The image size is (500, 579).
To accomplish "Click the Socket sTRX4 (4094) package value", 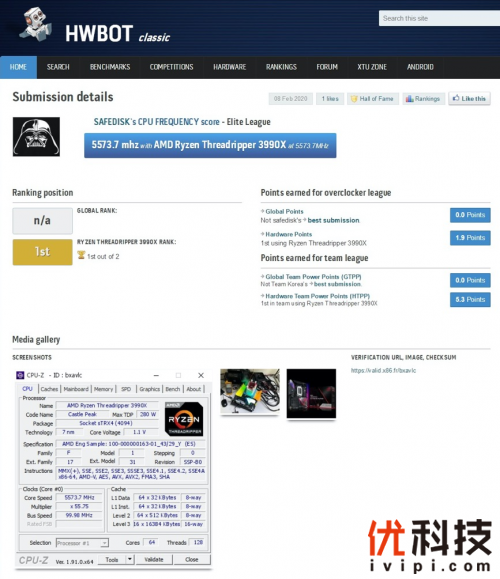I will point(106,423).
